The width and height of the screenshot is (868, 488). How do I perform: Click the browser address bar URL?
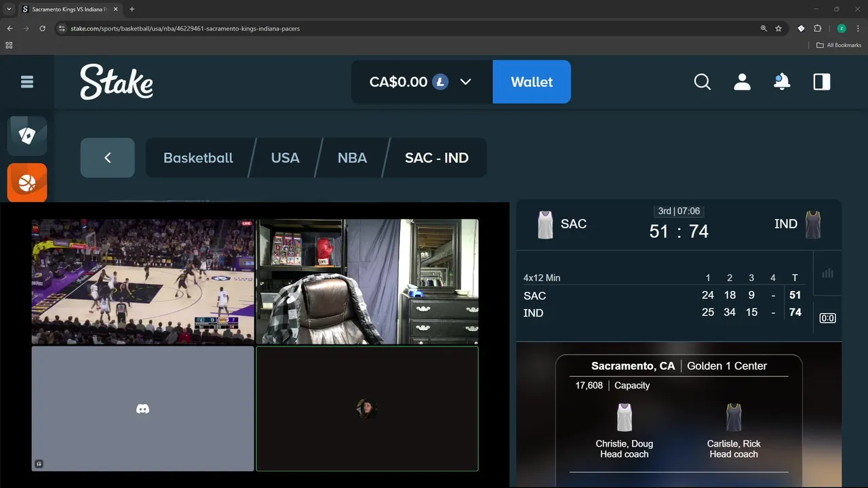click(185, 28)
